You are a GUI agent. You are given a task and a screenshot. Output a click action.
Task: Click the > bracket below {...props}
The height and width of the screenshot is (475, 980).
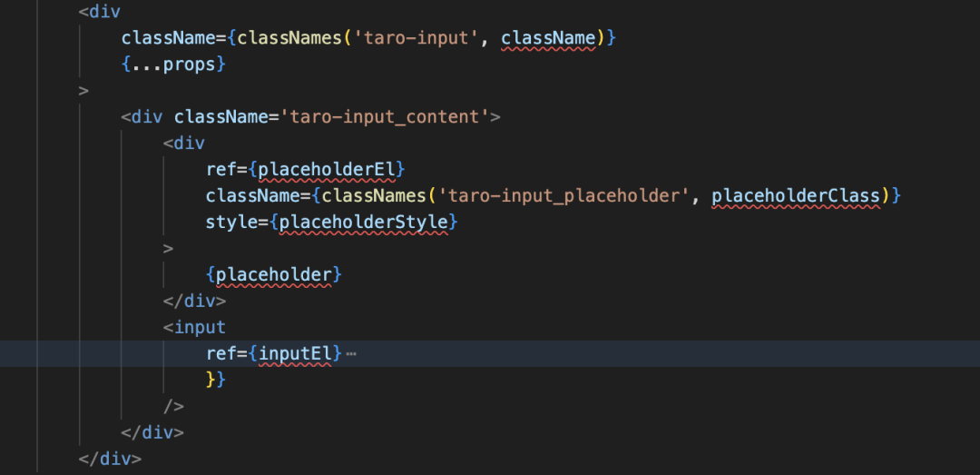pos(83,91)
